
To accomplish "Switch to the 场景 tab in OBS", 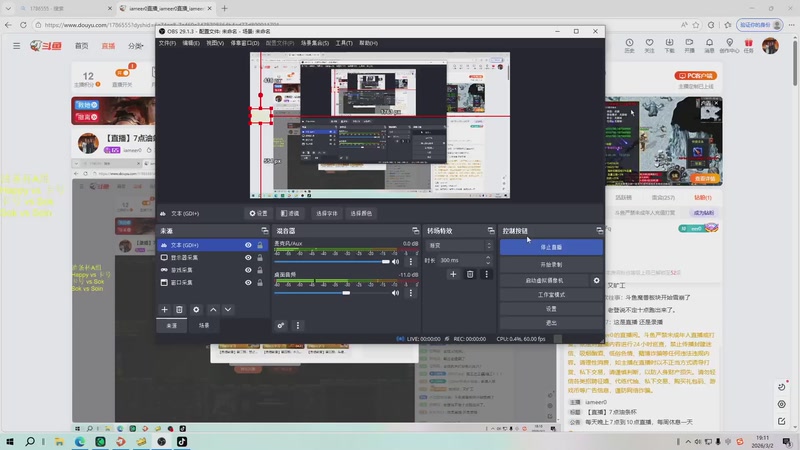I will click(204, 326).
